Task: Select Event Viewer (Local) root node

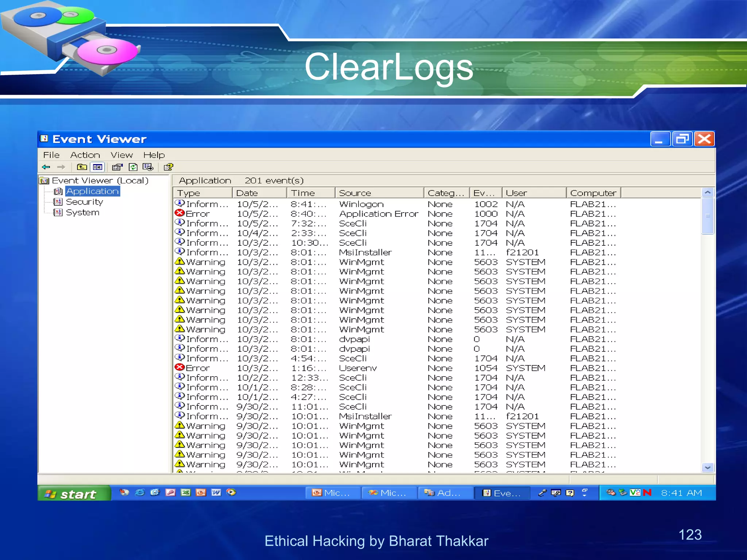Action: pyautogui.click(x=100, y=180)
